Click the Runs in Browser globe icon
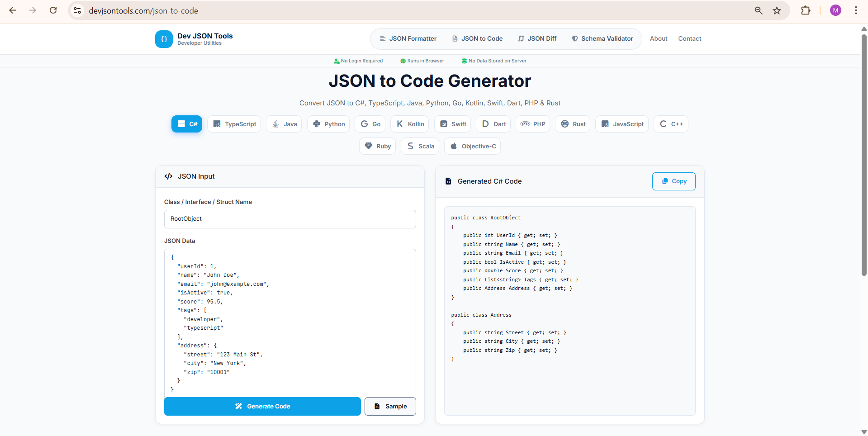This screenshot has height=436, width=868. coord(402,61)
